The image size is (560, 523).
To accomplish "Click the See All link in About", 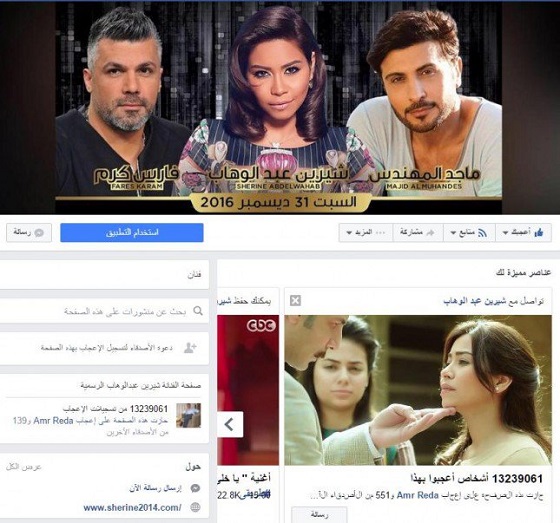I will (24, 467).
